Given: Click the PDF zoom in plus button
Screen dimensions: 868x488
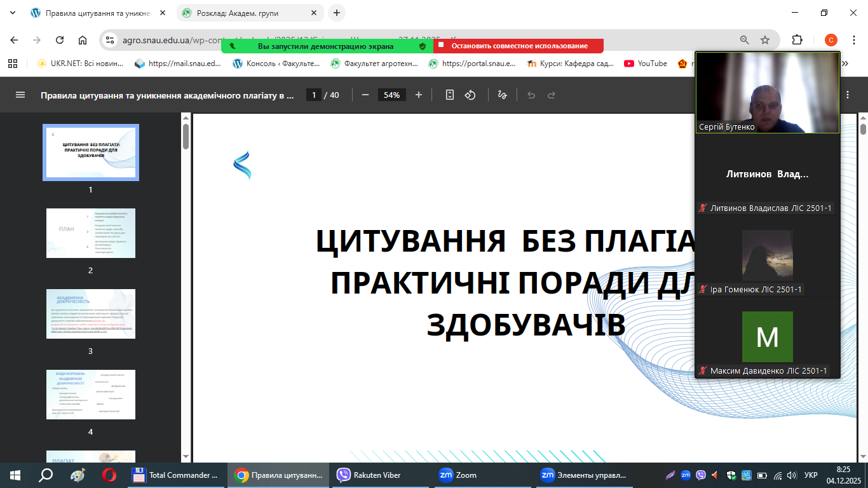Looking at the screenshot, I should click(x=419, y=95).
